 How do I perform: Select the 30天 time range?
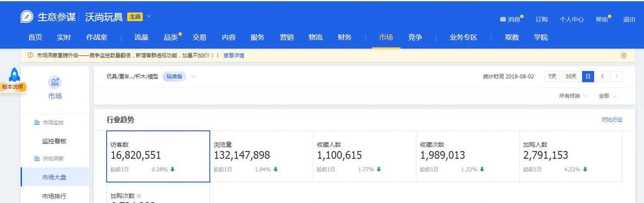[x=571, y=77]
